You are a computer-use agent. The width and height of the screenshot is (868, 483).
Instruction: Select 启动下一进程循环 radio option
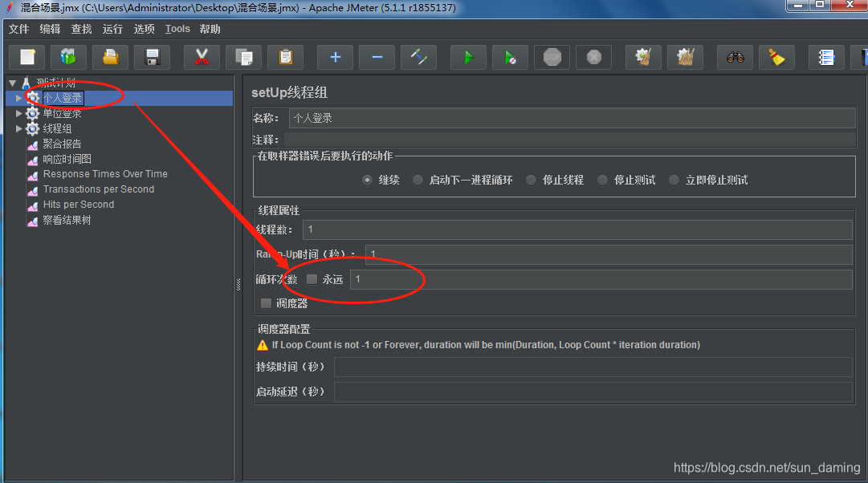coord(418,180)
